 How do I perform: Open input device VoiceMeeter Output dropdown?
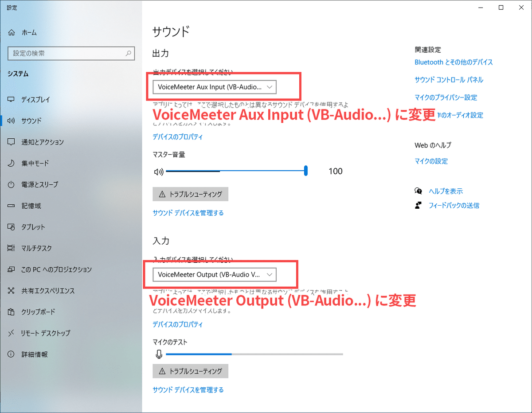click(215, 275)
